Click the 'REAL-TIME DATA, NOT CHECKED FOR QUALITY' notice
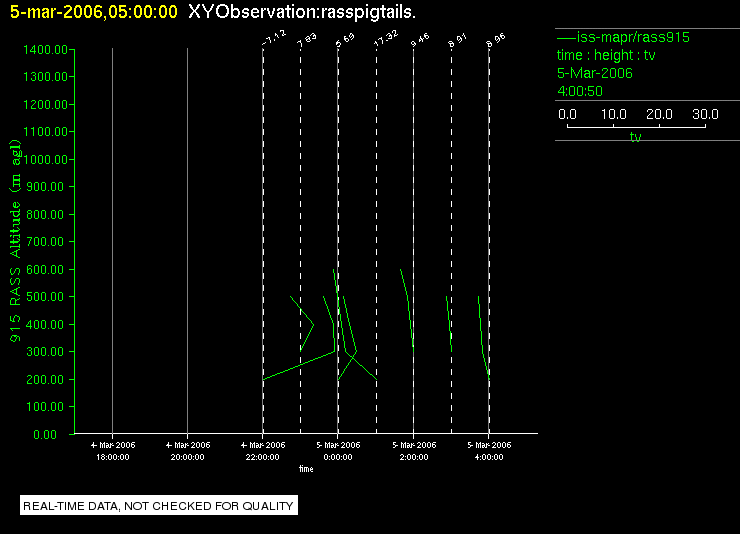The width and height of the screenshot is (740, 534). 159,506
